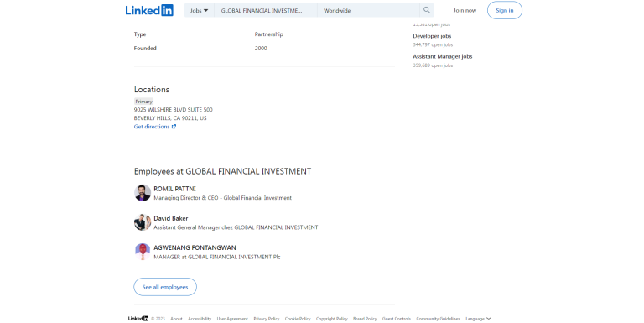644x323 pixels.
Task: Select the Locations heading
Action: tap(152, 90)
